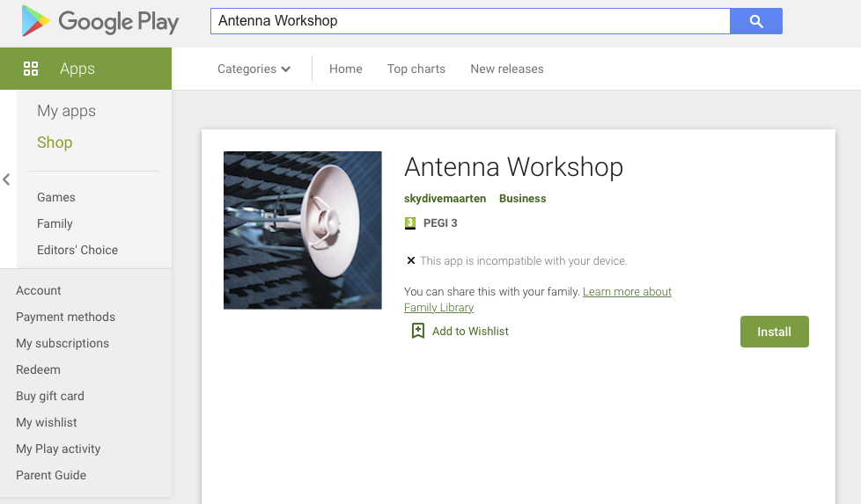Open My apps in sidebar

pyautogui.click(x=66, y=111)
